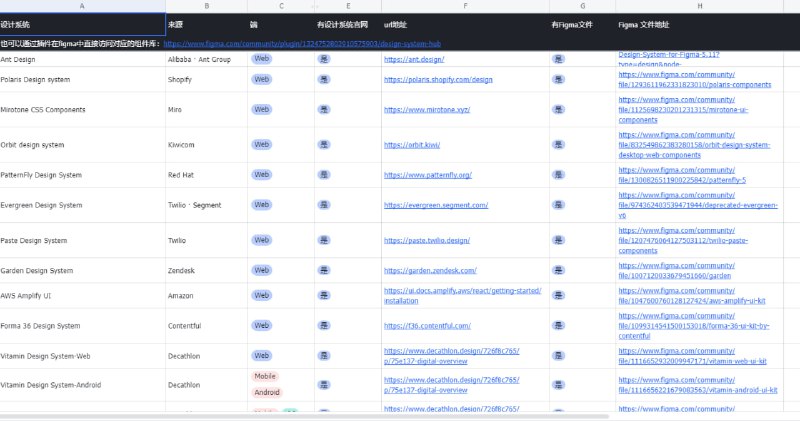Viewport: 800px width, 421px height.
Task: Open the design-system-hub Figma plugin link
Action: click(x=302, y=44)
